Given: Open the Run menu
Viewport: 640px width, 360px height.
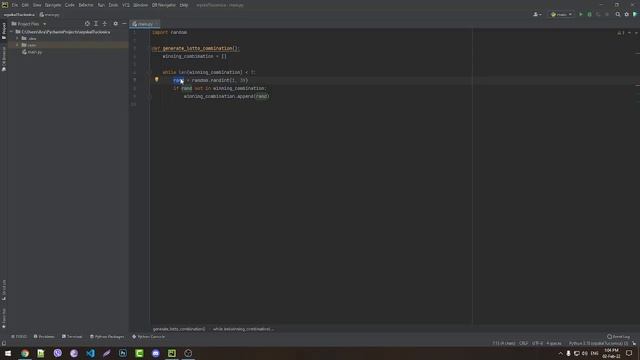Looking at the screenshot, I should (x=101, y=5).
